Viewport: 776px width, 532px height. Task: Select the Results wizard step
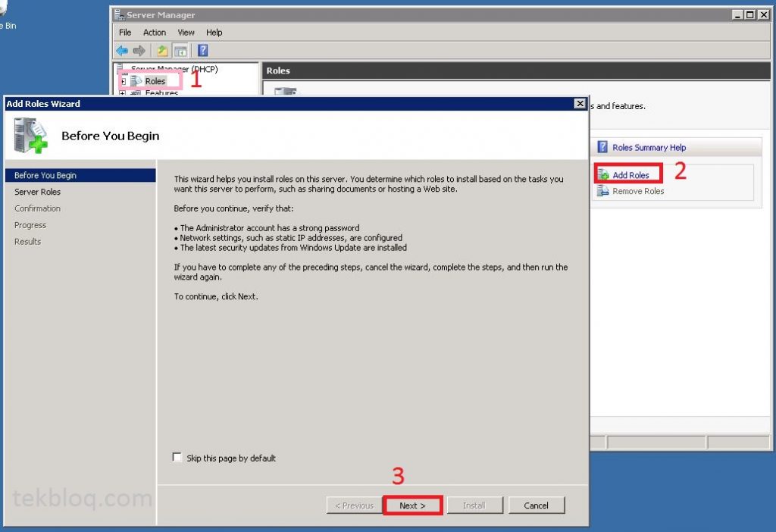point(27,242)
